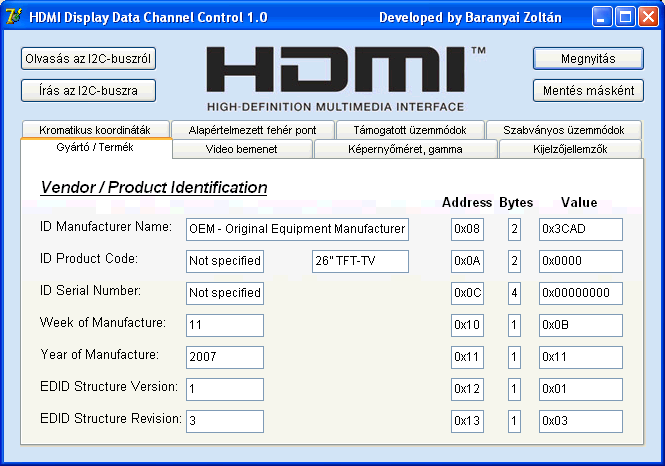The width and height of the screenshot is (665, 466).
Task: Click ID Serial Number 'Not specified' field
Action: [225, 293]
